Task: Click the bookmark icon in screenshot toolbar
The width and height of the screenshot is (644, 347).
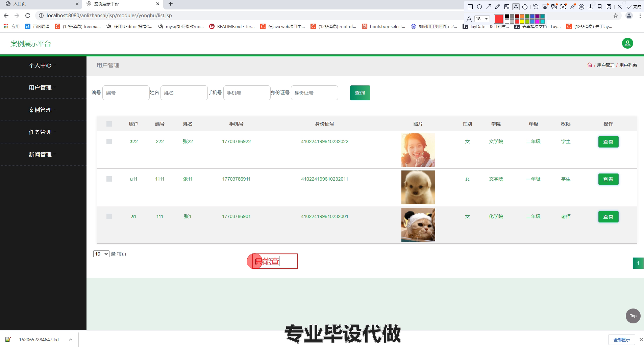Action: pos(609,7)
